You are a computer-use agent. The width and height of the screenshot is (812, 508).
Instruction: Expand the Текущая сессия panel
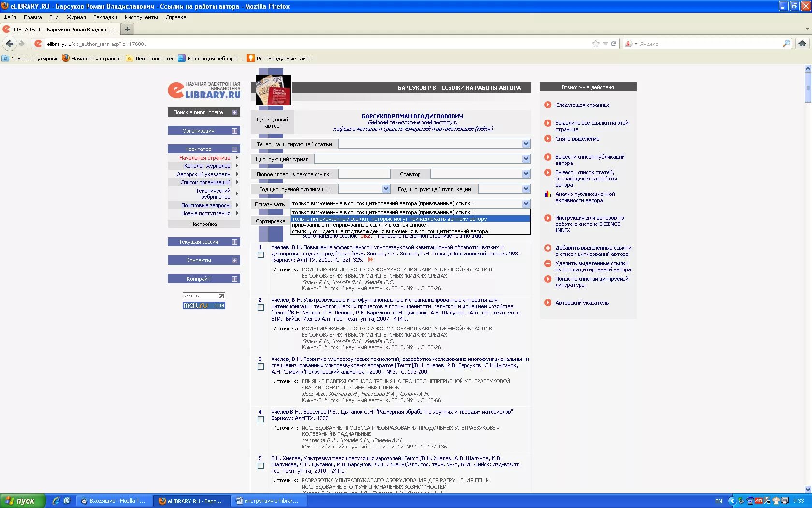pos(234,242)
